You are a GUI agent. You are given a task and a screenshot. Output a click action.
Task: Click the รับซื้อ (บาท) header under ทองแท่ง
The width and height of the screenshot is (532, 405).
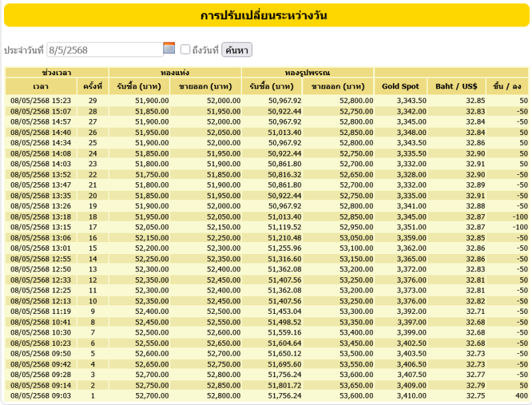[x=138, y=86]
